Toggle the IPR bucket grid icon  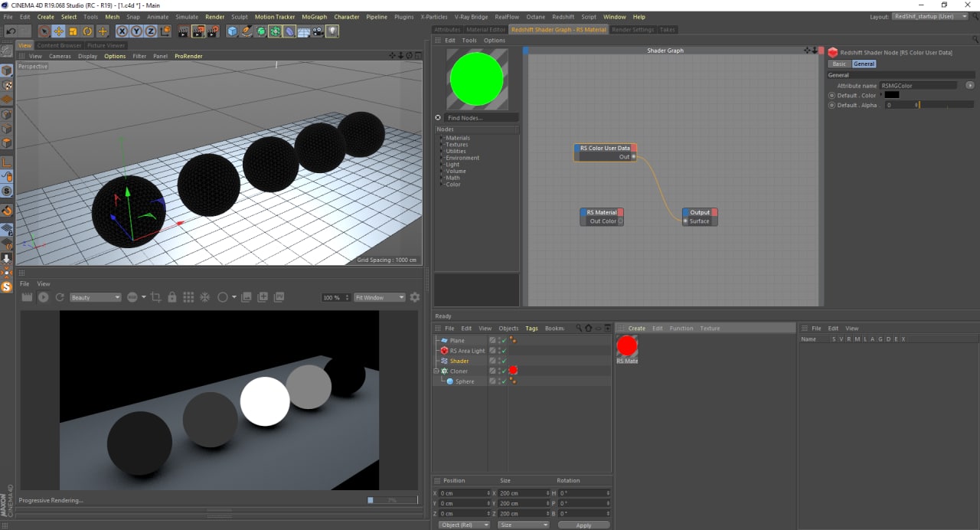coord(188,297)
